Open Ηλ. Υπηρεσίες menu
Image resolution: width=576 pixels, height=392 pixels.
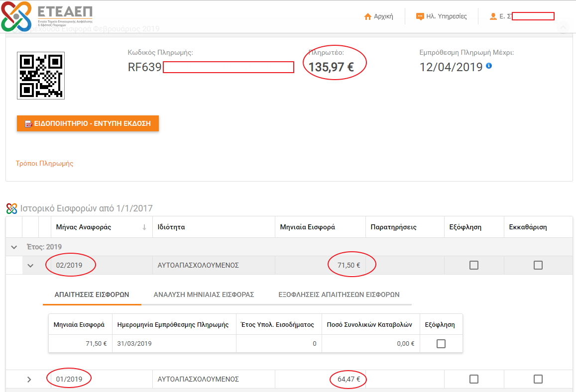click(441, 16)
